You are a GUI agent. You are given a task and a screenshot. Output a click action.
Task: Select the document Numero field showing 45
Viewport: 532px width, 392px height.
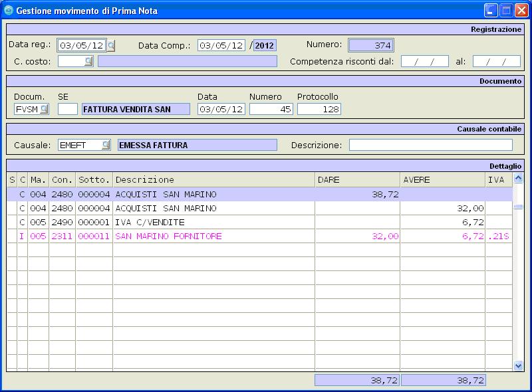271,109
